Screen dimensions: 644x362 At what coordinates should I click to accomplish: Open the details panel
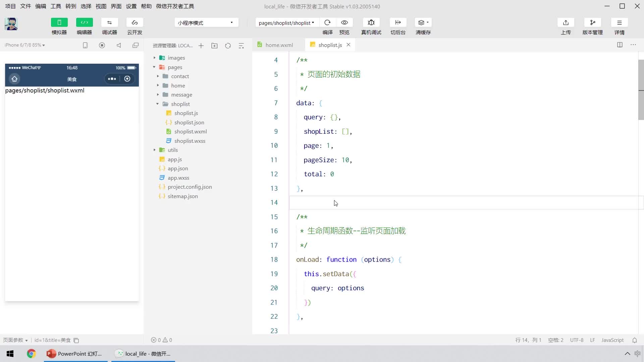(619, 22)
